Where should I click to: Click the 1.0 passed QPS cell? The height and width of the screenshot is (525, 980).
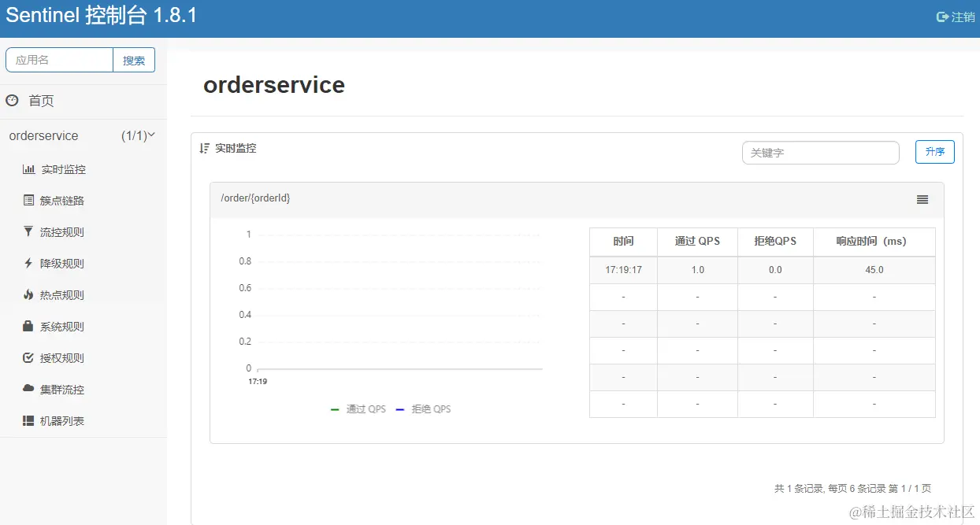click(x=697, y=270)
